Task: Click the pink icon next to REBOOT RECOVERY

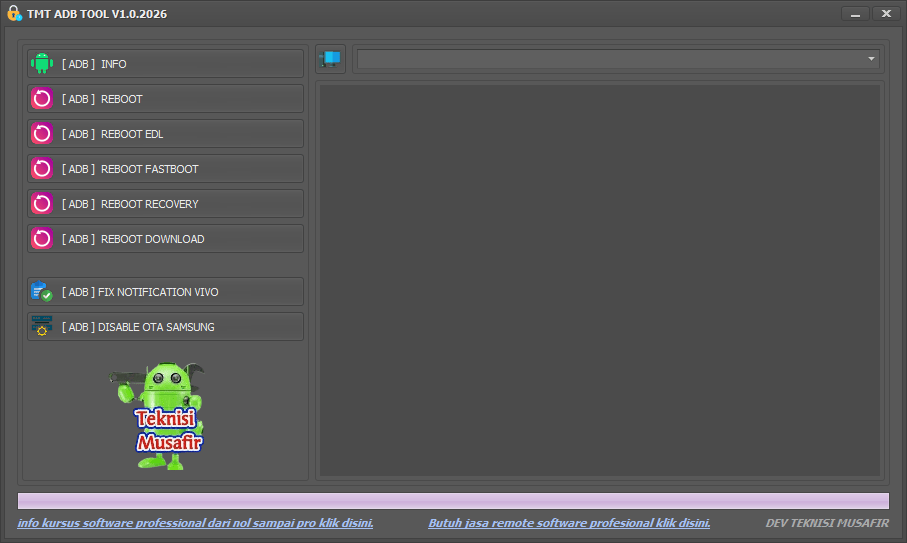Action: tap(41, 204)
